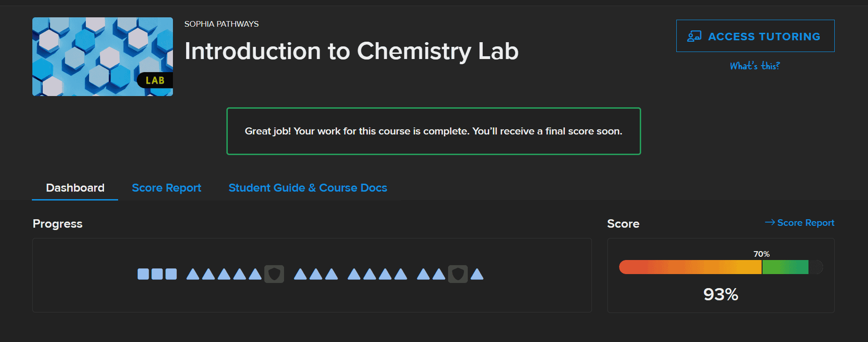
Task: Select the first triangle marker after the squares
Action: click(x=192, y=274)
